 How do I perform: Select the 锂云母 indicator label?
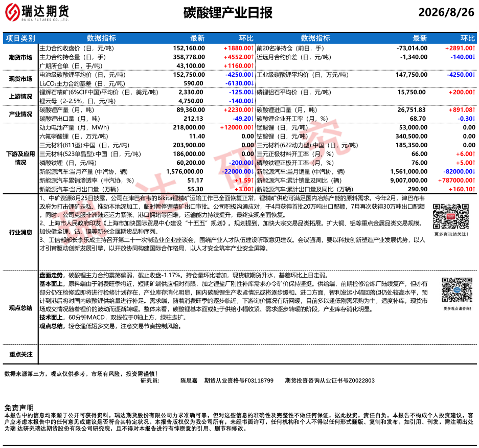tap(78, 101)
